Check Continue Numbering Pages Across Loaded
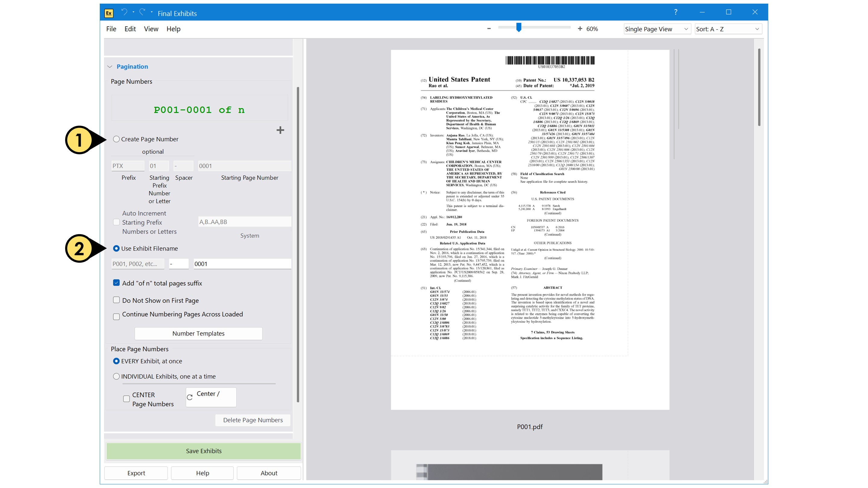Viewport: 868px width, 488px height. 116,316
